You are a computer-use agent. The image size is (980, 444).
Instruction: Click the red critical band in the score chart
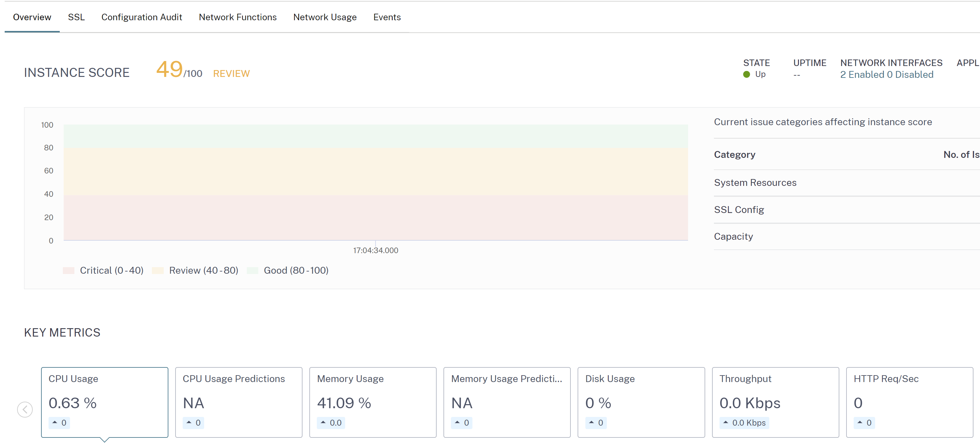[376, 218]
